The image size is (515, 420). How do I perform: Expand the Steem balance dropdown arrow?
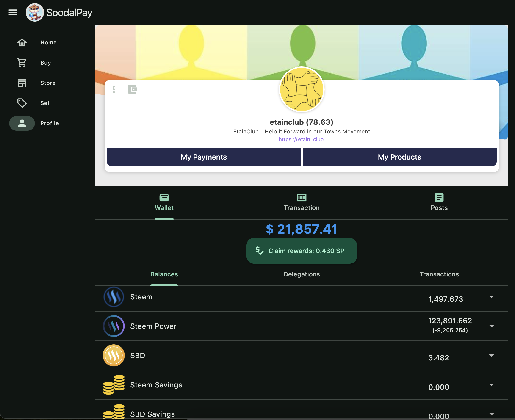[492, 297]
